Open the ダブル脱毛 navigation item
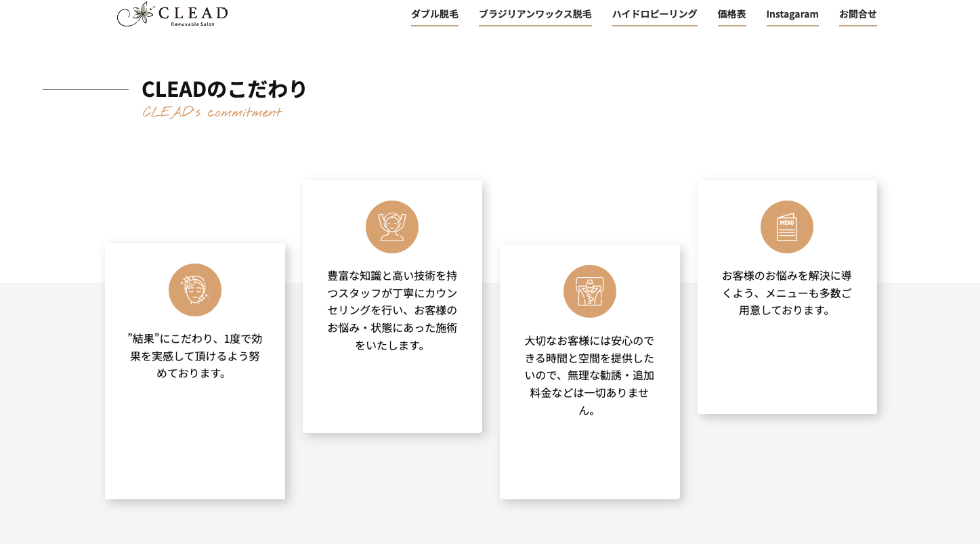 [x=434, y=14]
